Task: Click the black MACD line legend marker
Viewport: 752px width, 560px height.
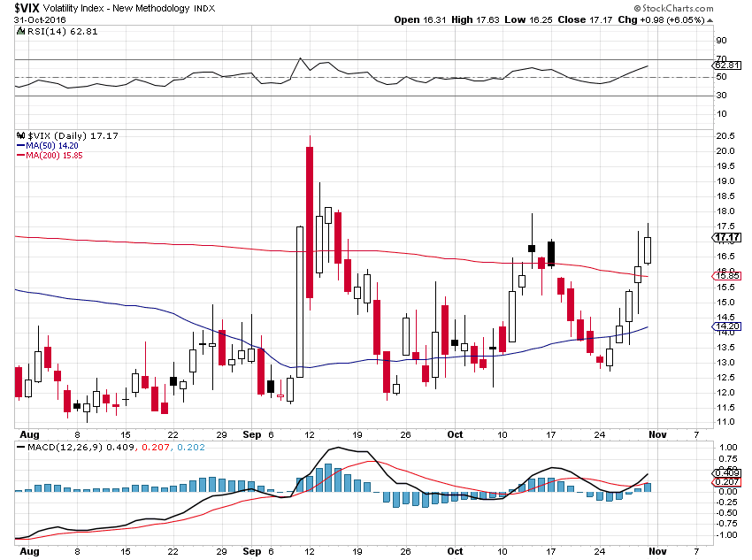Action: click(x=20, y=447)
